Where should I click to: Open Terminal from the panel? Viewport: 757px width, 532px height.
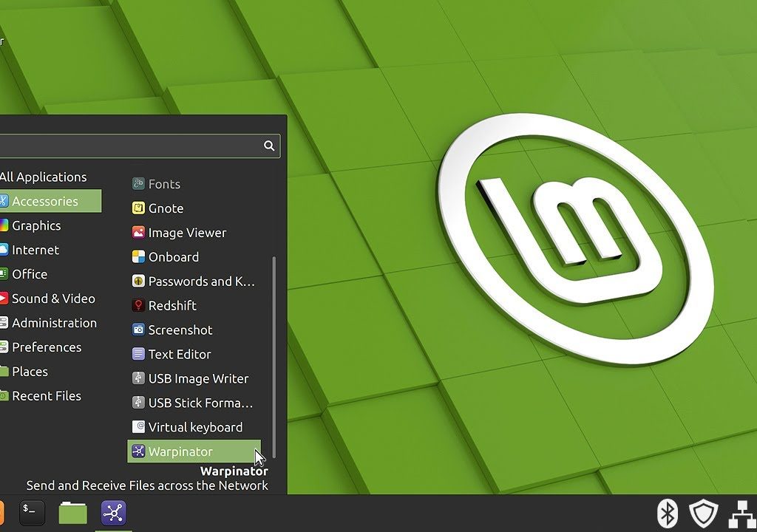pyautogui.click(x=32, y=512)
